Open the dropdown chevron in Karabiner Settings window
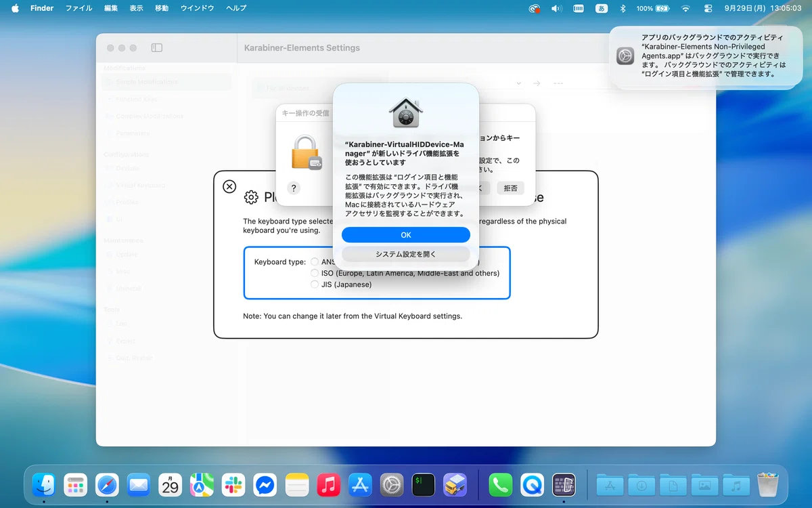812x508 pixels. click(519, 83)
